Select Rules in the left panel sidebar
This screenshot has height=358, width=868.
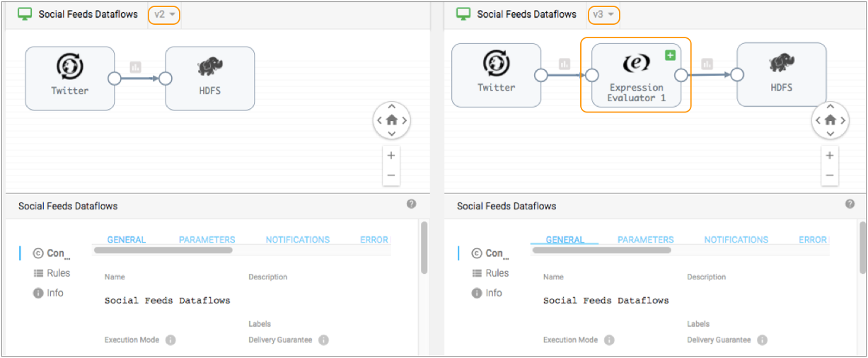[52, 273]
